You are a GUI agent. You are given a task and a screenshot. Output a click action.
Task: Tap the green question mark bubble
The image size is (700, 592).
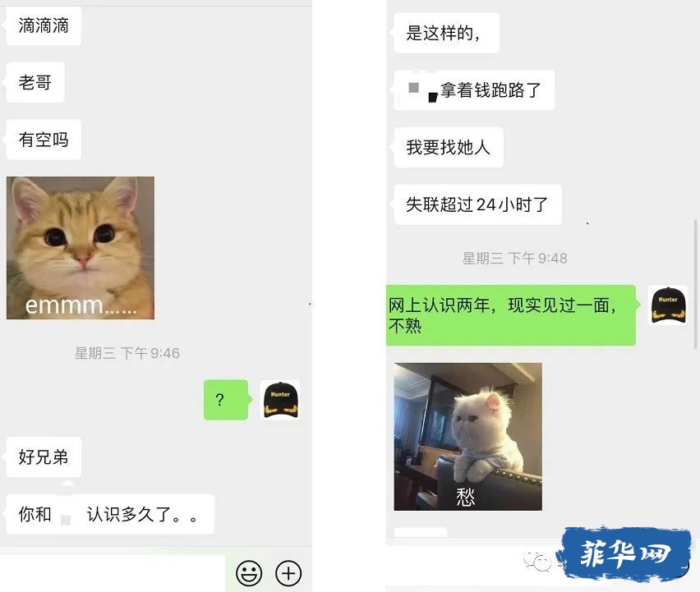pyautogui.click(x=227, y=400)
